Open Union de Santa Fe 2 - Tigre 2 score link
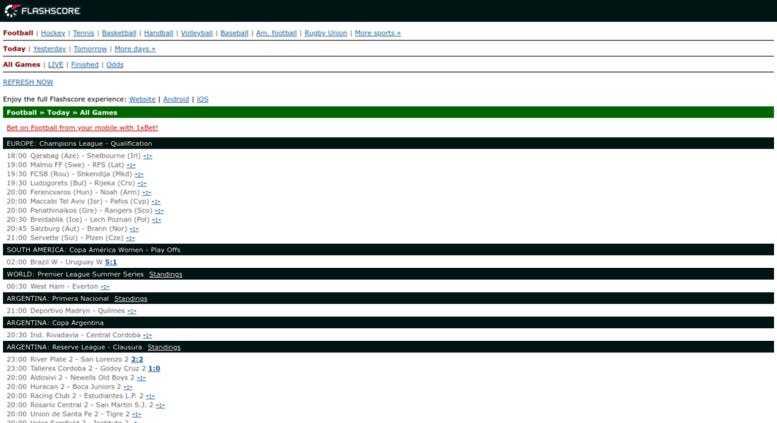777x423 pixels. [x=136, y=414]
